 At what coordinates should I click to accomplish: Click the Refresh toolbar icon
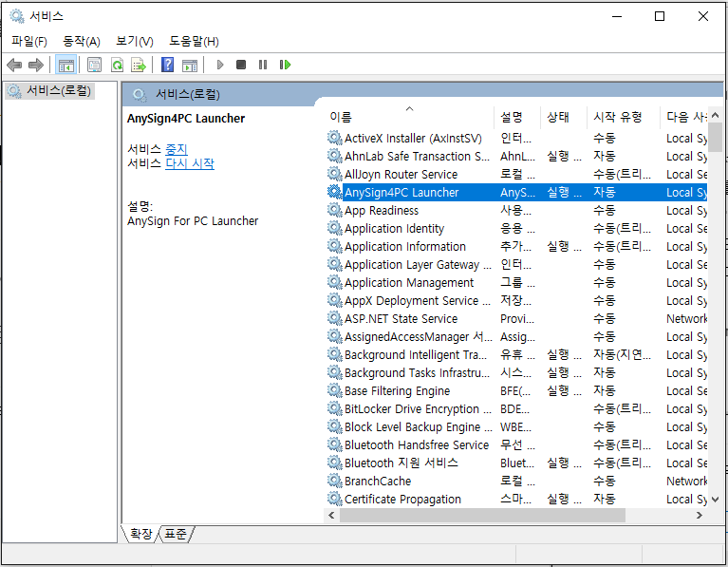[x=117, y=66]
